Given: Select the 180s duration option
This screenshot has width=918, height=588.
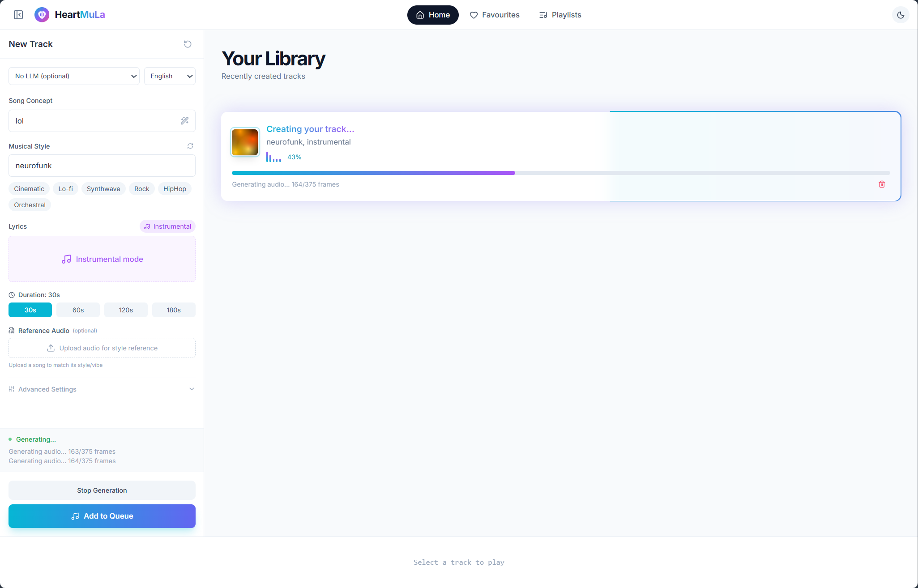Looking at the screenshot, I should (174, 310).
